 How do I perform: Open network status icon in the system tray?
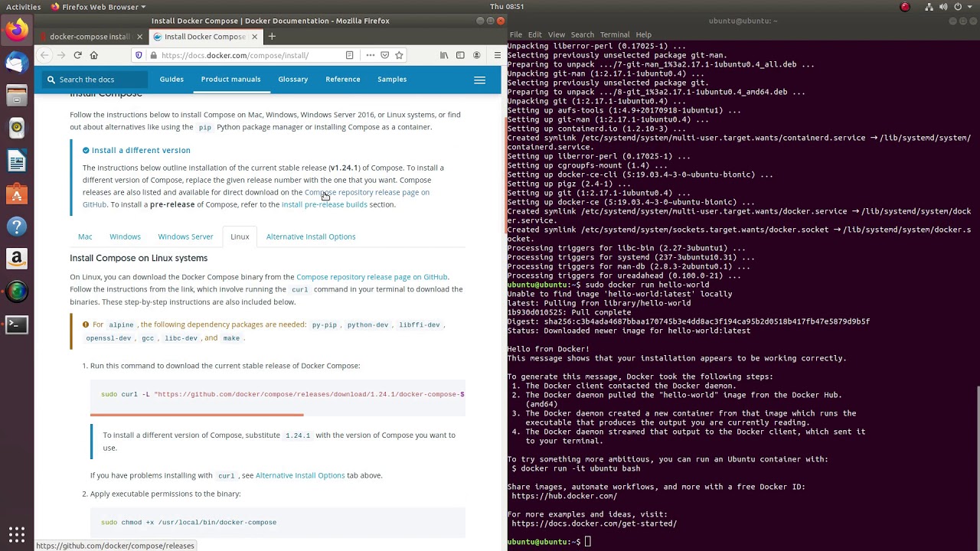pyautogui.click(x=929, y=7)
